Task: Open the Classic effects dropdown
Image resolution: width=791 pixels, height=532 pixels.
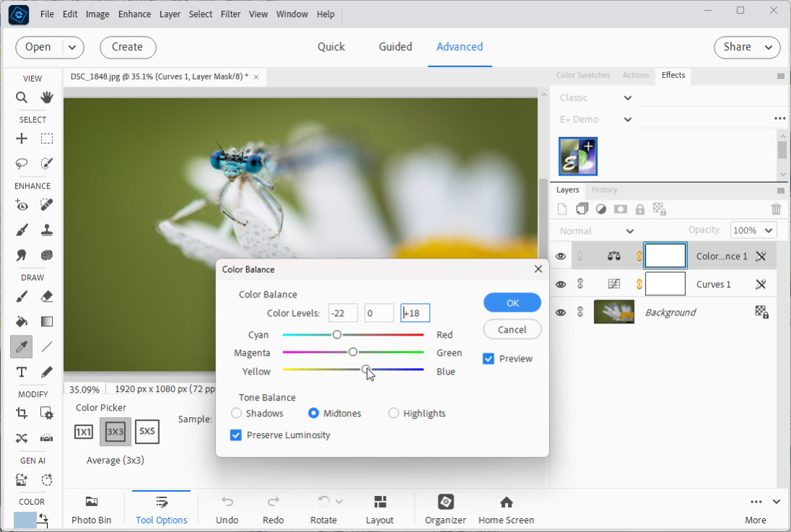Action: [628, 98]
